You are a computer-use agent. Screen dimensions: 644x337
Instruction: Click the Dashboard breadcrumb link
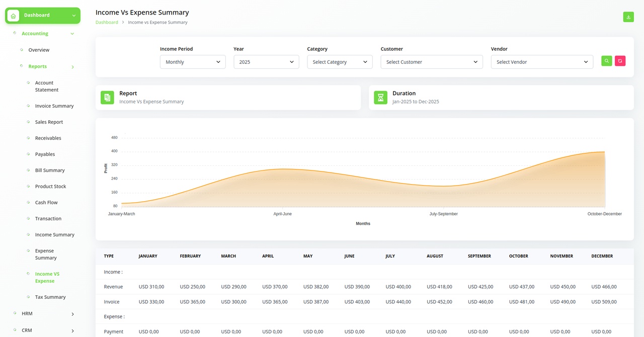click(x=107, y=23)
